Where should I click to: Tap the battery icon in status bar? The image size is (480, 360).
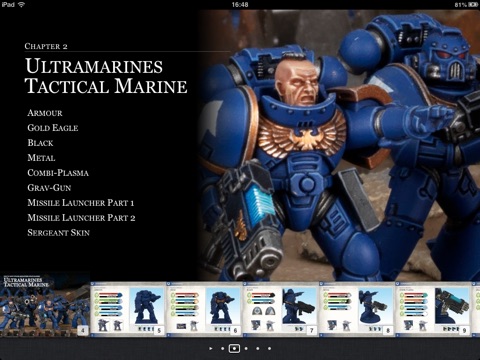coord(473,5)
